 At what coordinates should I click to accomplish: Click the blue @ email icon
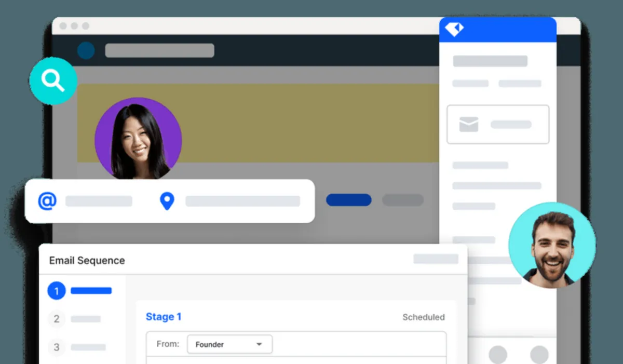47,201
